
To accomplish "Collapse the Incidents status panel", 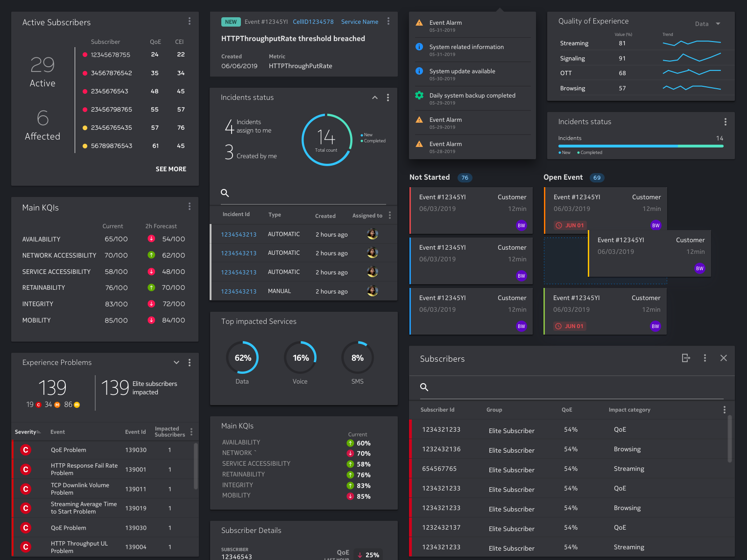I will tap(374, 98).
